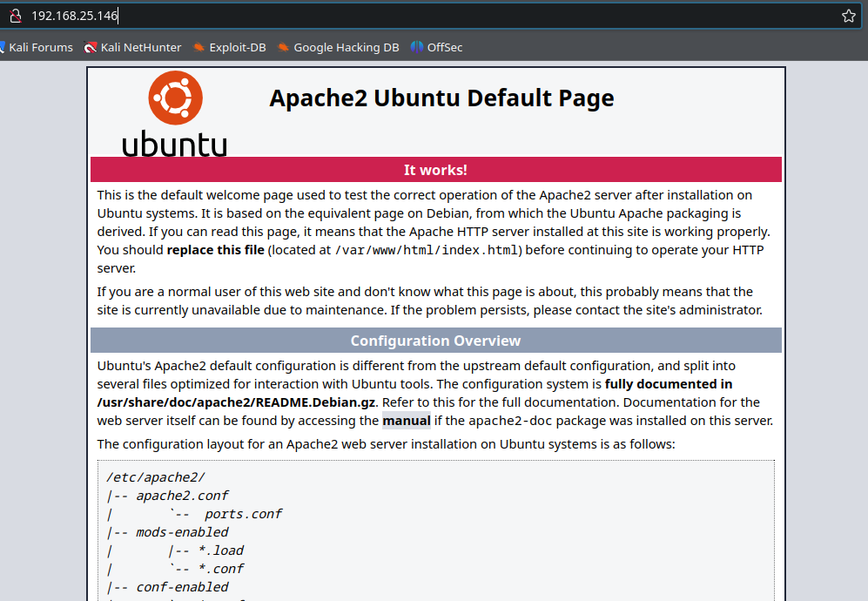This screenshot has height=601, width=868.
Task: Click the insecure connection lock icon
Action: (x=16, y=16)
